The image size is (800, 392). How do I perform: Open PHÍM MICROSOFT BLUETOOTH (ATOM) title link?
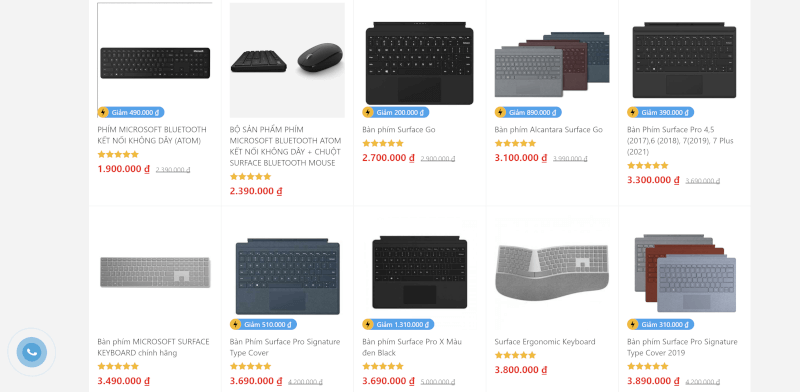tap(152, 135)
